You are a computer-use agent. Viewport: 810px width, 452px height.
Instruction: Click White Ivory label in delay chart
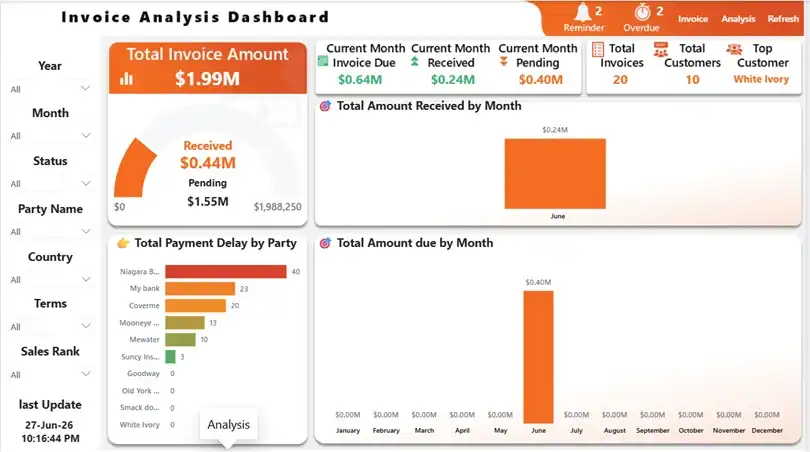tap(139, 425)
